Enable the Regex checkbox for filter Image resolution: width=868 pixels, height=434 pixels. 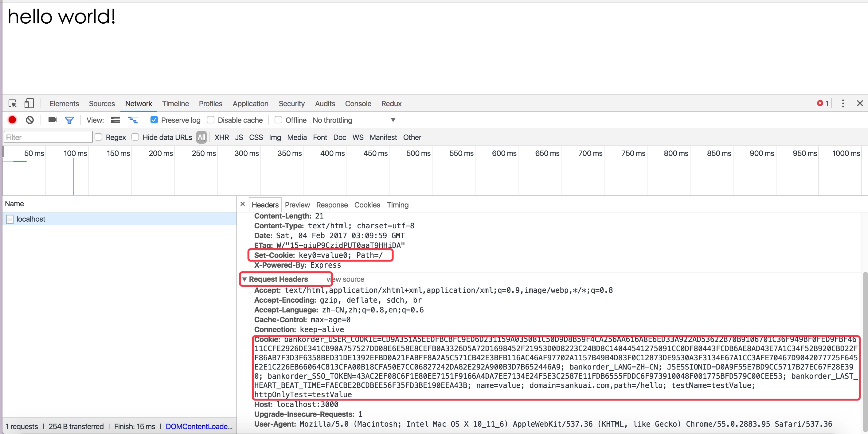pos(99,137)
